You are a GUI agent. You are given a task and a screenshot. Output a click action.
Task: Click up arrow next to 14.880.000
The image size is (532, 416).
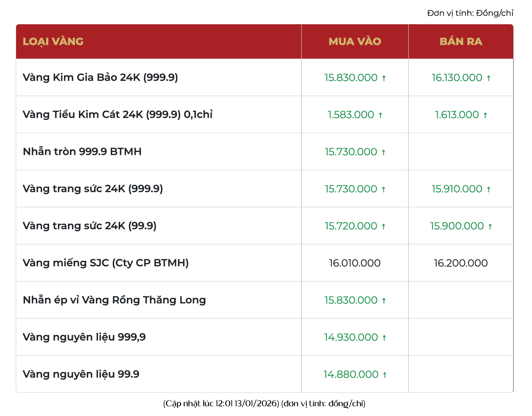(x=385, y=375)
